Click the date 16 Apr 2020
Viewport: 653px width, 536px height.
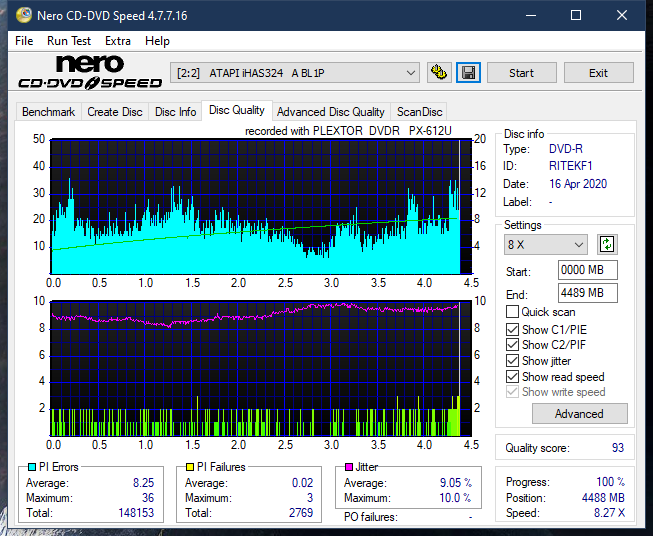578,184
